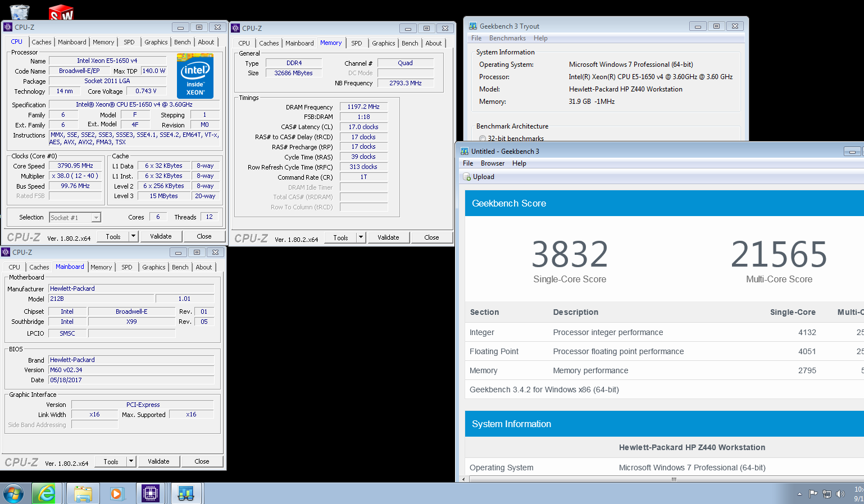This screenshot has width=864, height=504.
Task: Click the DRAM Frequency 1197.2 MHz value
Action: click(363, 107)
